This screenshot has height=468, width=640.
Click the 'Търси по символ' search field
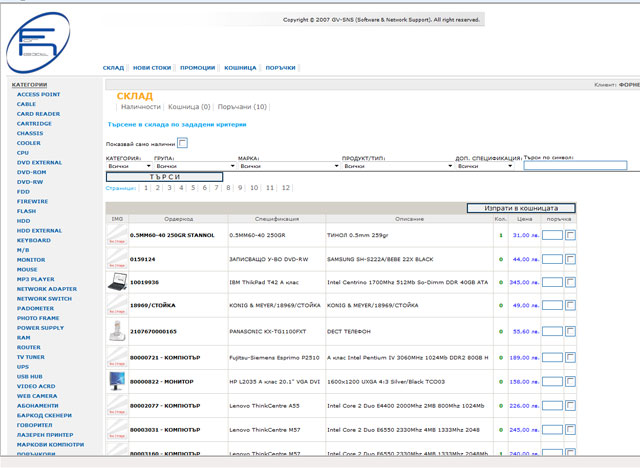pos(575,166)
